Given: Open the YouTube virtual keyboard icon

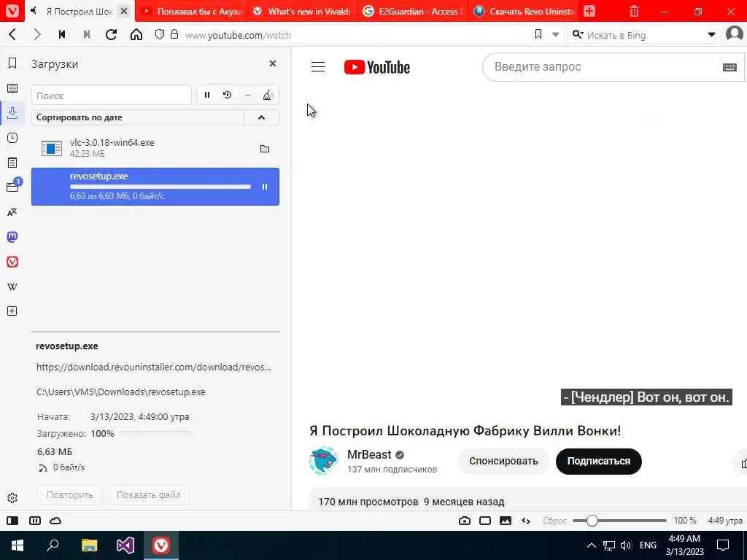Looking at the screenshot, I should tap(729, 67).
